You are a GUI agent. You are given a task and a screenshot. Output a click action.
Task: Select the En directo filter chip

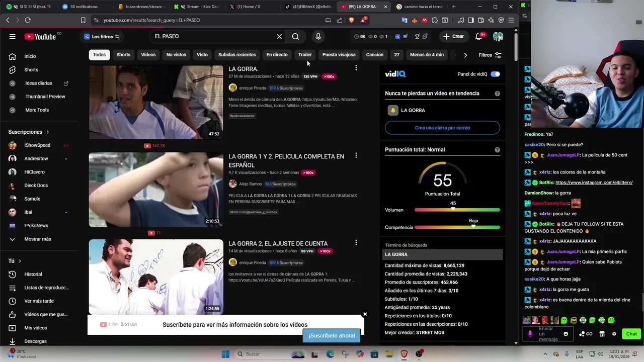click(277, 54)
